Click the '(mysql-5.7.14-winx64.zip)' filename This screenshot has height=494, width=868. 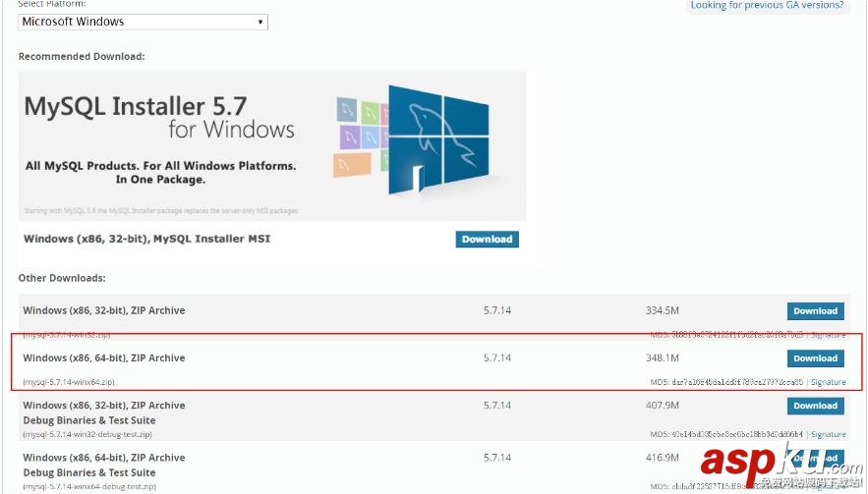[69, 382]
